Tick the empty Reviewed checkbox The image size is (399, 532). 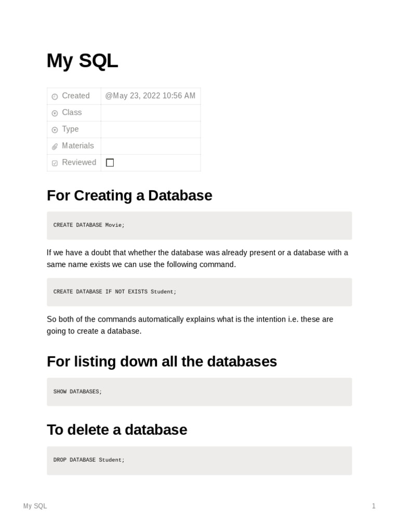[110, 163]
